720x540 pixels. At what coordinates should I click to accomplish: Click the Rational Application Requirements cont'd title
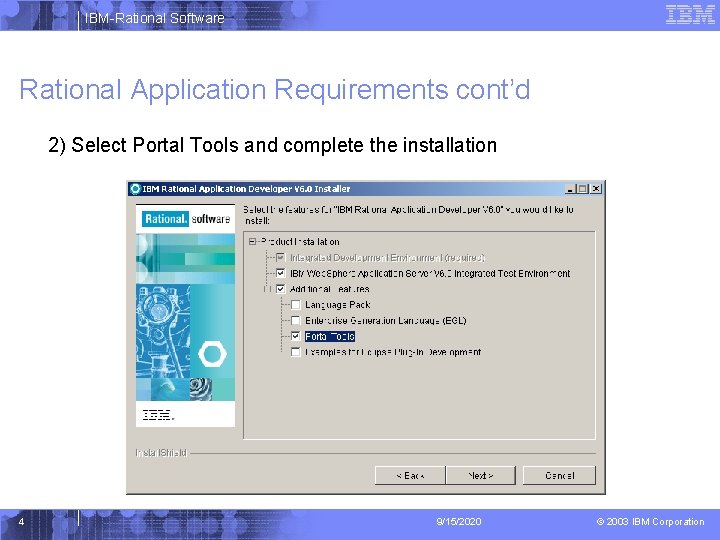pyautogui.click(x=275, y=89)
